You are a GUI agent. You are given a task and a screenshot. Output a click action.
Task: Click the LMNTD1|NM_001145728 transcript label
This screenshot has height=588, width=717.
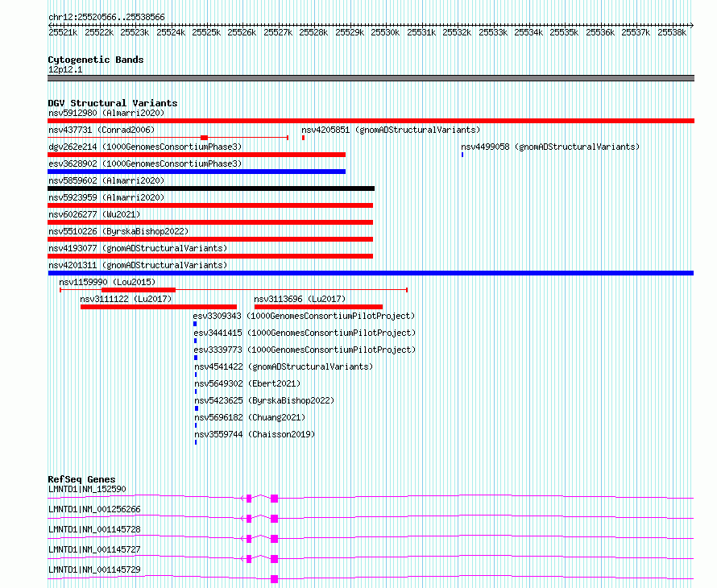click(x=94, y=529)
